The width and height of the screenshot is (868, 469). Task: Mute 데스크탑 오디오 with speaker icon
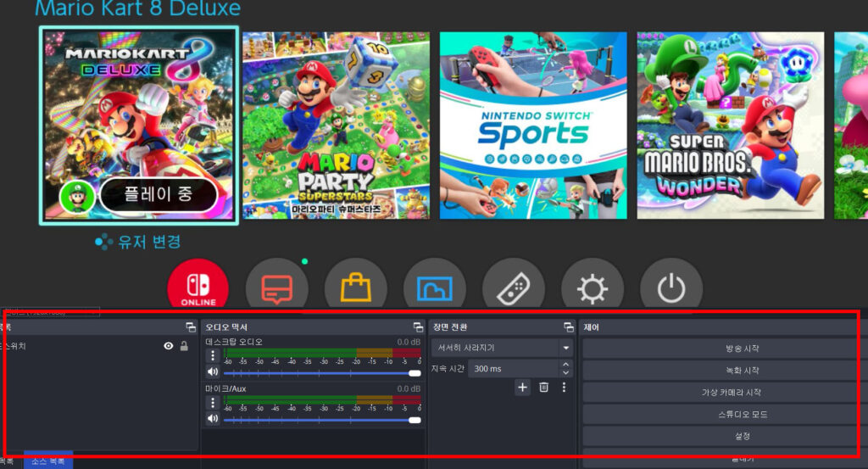pyautogui.click(x=213, y=371)
